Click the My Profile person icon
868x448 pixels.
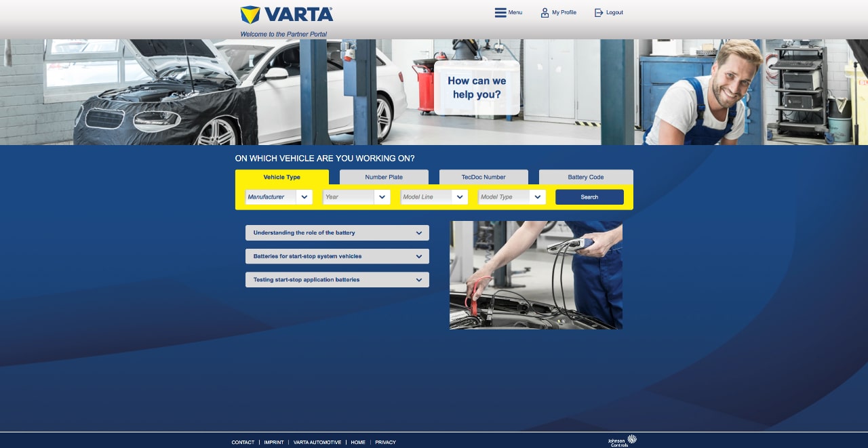tap(545, 13)
